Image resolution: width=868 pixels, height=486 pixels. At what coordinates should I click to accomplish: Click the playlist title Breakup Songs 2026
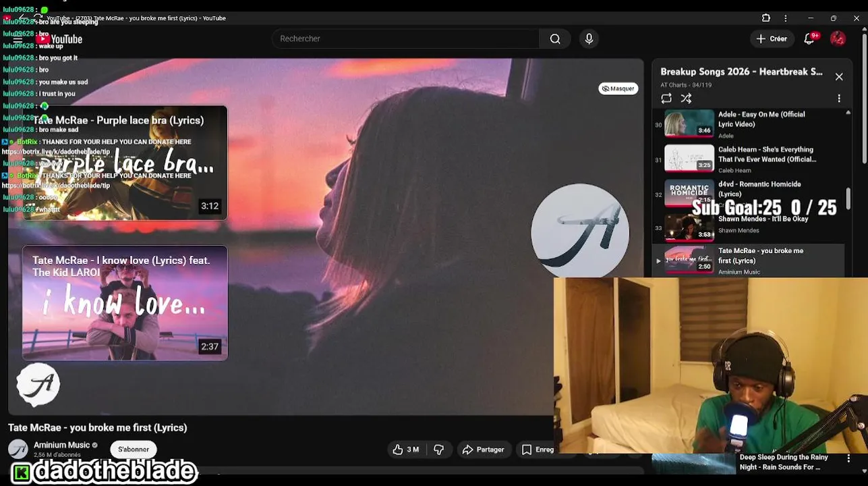741,72
